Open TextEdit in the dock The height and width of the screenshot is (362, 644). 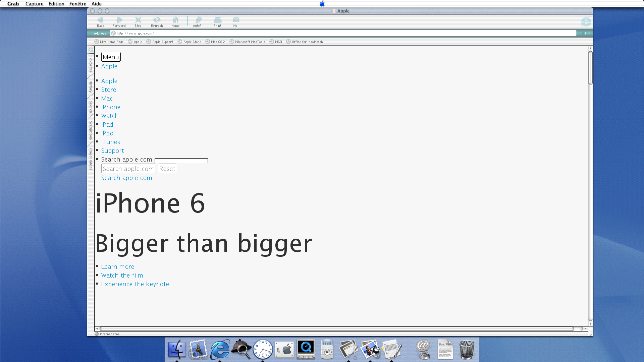pyautogui.click(x=391, y=349)
